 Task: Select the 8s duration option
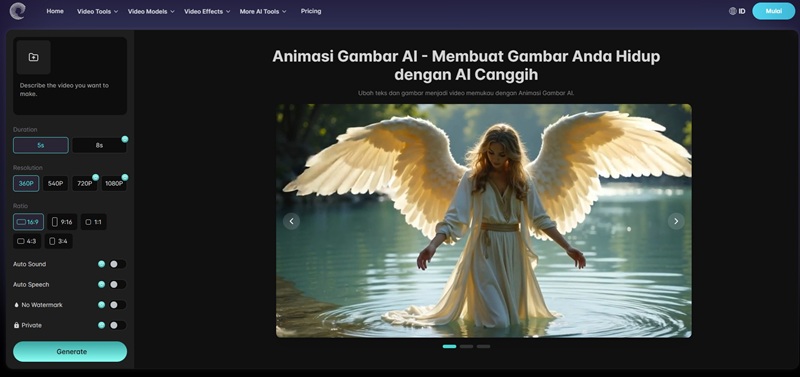(x=99, y=145)
